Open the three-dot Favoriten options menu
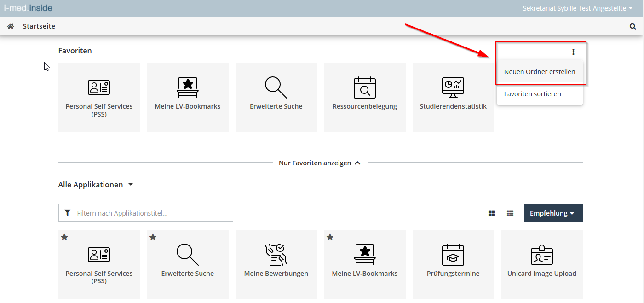 tap(573, 52)
